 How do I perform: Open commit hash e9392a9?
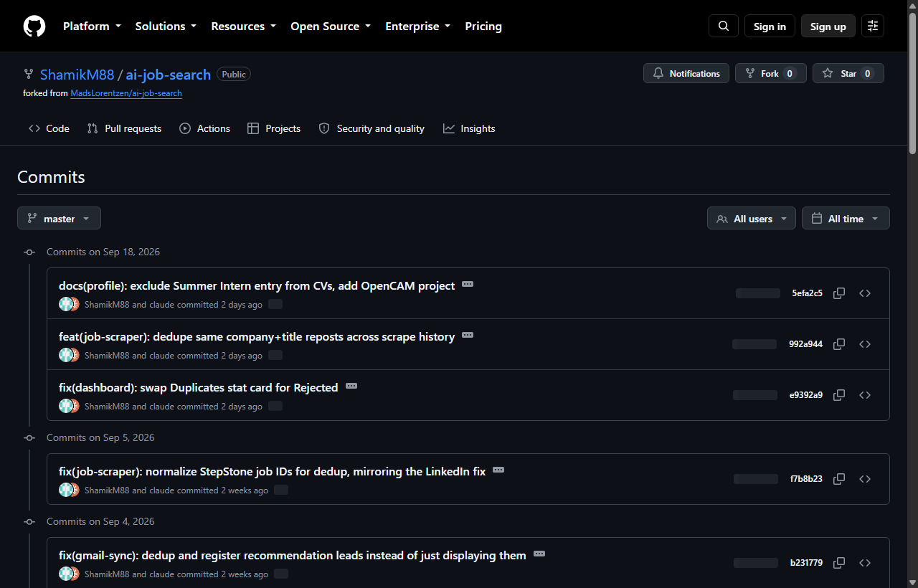click(x=806, y=395)
